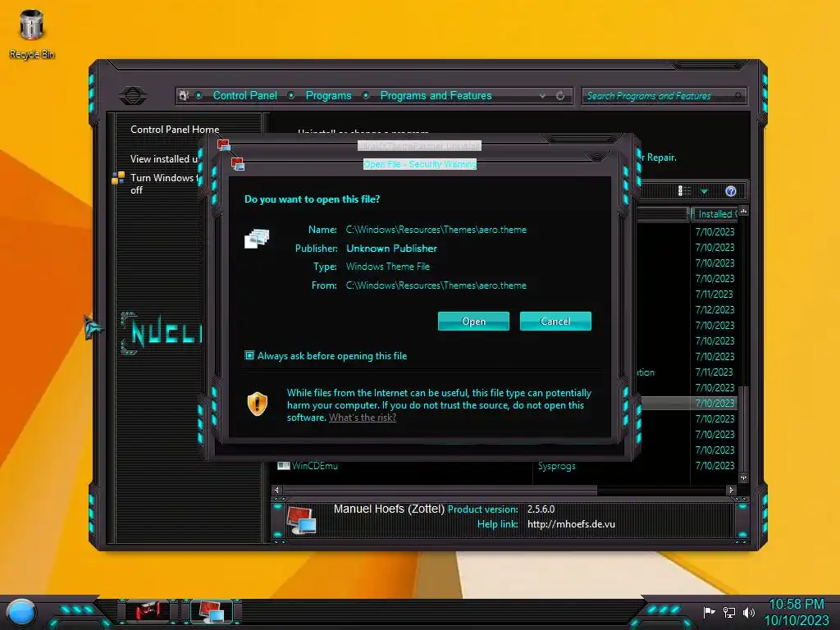Expand the address bar history dropdown
The width and height of the screenshot is (840, 630).
[x=543, y=96]
